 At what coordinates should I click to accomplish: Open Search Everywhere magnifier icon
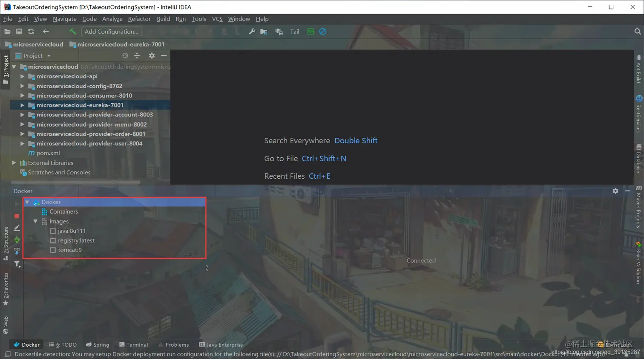637,32
